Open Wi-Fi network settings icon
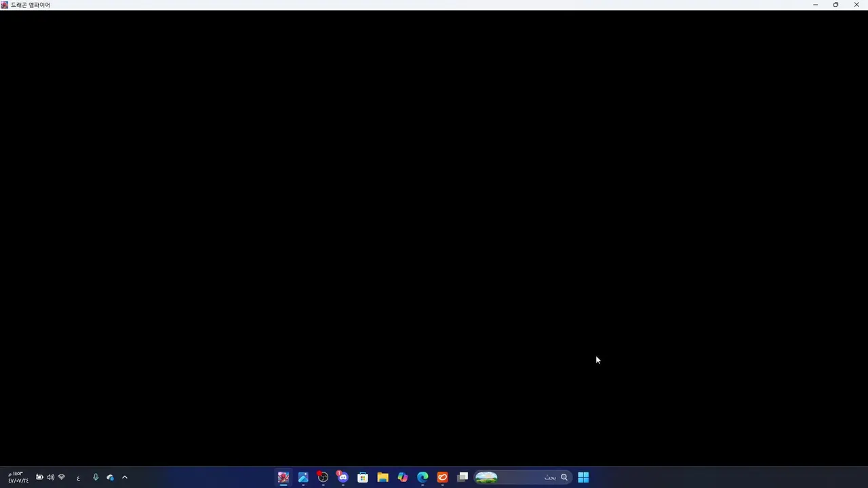 click(61, 477)
